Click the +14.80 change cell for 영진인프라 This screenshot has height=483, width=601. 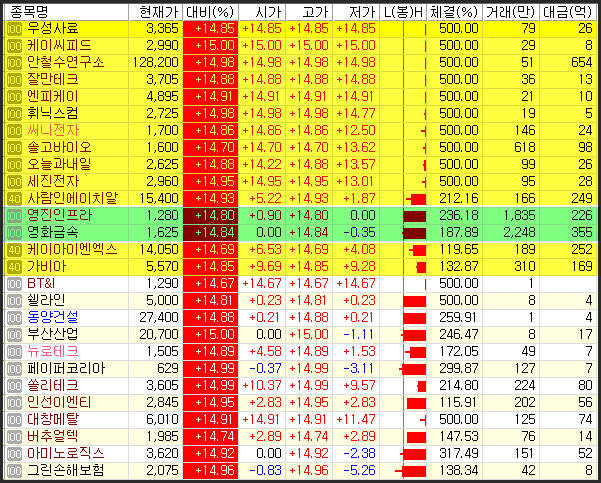point(210,215)
